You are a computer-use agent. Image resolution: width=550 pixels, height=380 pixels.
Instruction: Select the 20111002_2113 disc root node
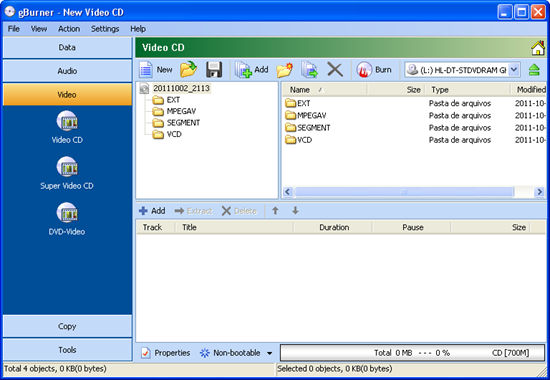click(181, 88)
